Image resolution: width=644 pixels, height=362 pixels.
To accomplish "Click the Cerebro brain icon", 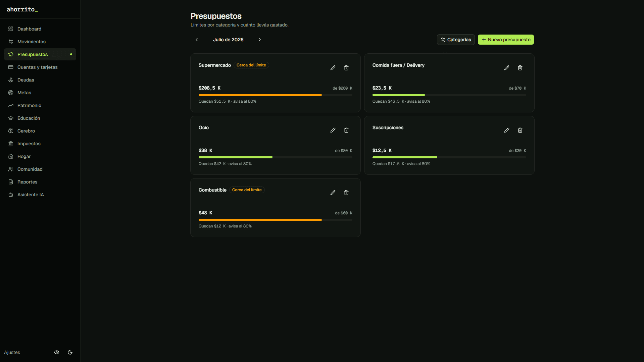I will 11,131.
